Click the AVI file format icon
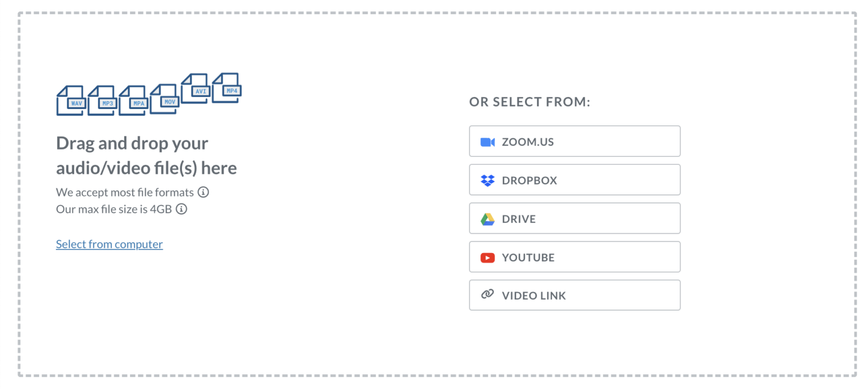The width and height of the screenshot is (868, 389). coord(196,89)
